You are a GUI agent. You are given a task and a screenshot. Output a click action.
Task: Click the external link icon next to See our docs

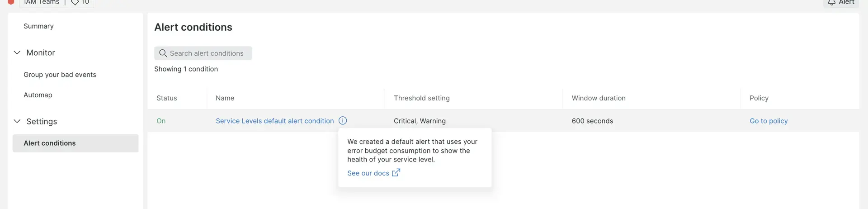coord(396,173)
